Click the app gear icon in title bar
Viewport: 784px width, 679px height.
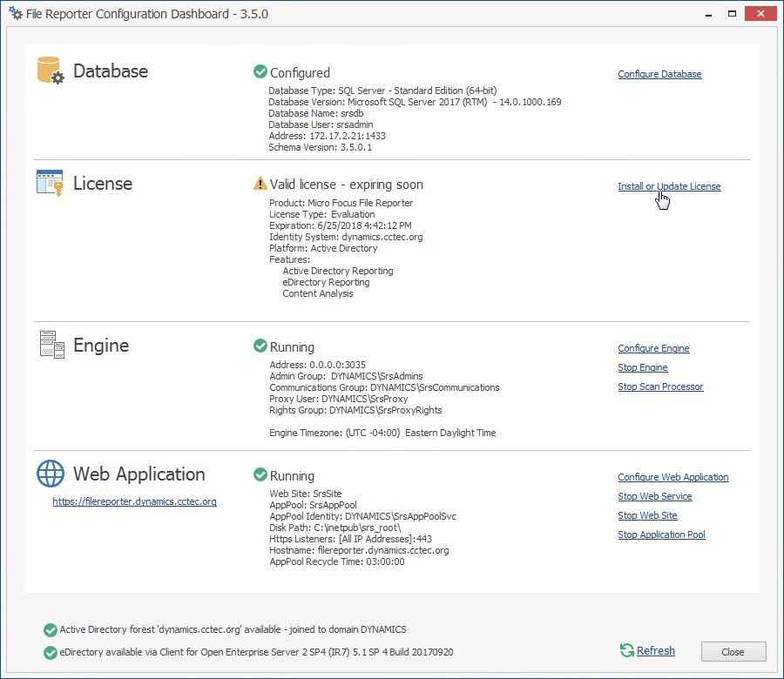16,14
